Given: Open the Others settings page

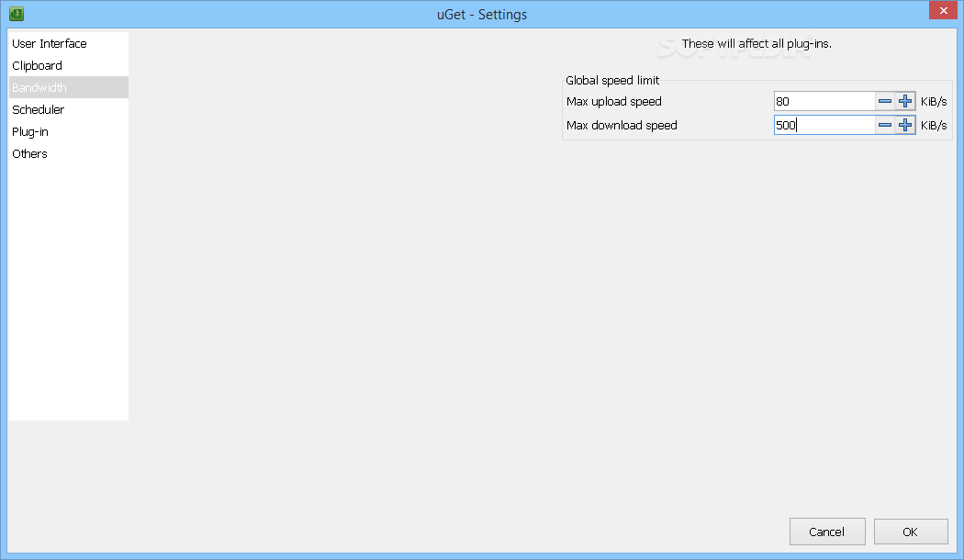Looking at the screenshot, I should (68, 153).
